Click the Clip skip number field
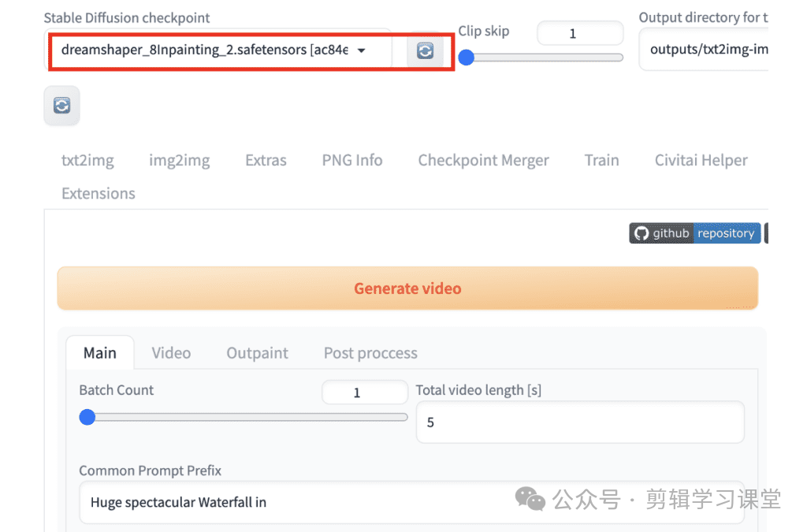 [x=580, y=33]
